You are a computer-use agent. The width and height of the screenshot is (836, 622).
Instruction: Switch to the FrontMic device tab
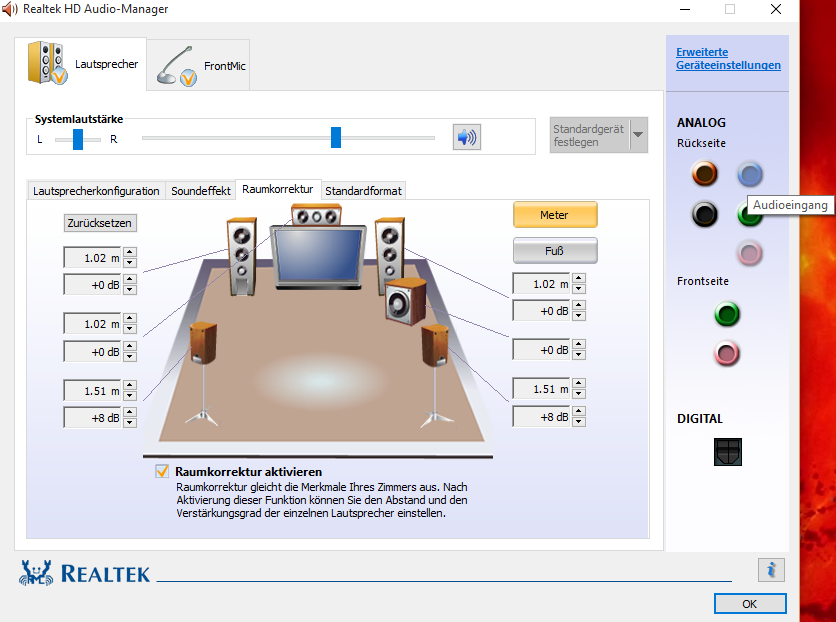pos(198,66)
